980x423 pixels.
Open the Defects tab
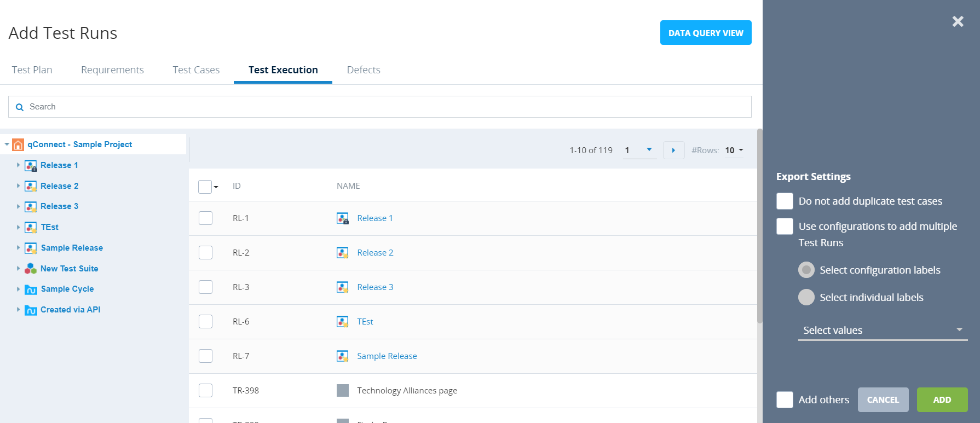(364, 70)
